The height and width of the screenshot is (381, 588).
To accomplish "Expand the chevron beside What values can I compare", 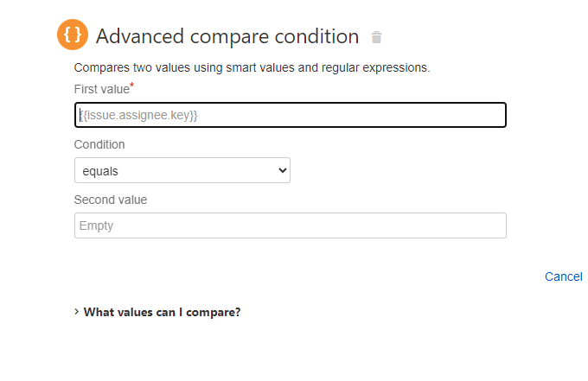I will [76, 312].
